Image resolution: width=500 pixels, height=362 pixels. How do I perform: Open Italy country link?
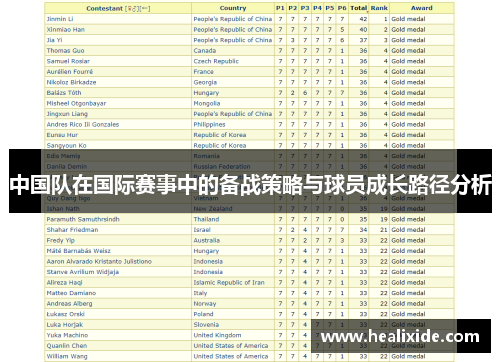200,293
